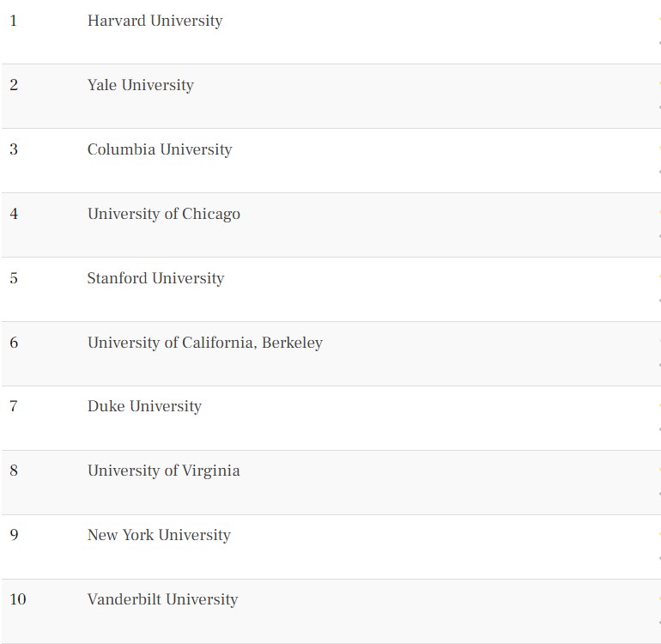Click rank number 1 beside Harvard
Viewport: 661px width, 644px height.
(x=14, y=21)
